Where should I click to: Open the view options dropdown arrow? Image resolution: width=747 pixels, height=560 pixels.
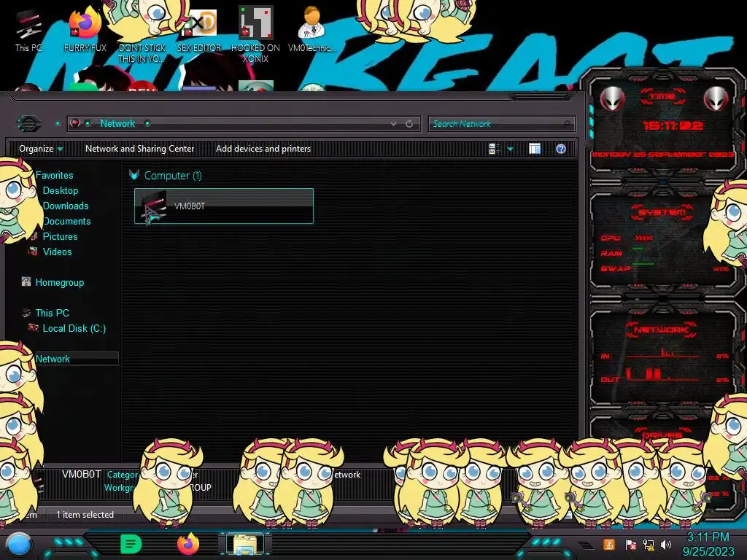[510, 149]
